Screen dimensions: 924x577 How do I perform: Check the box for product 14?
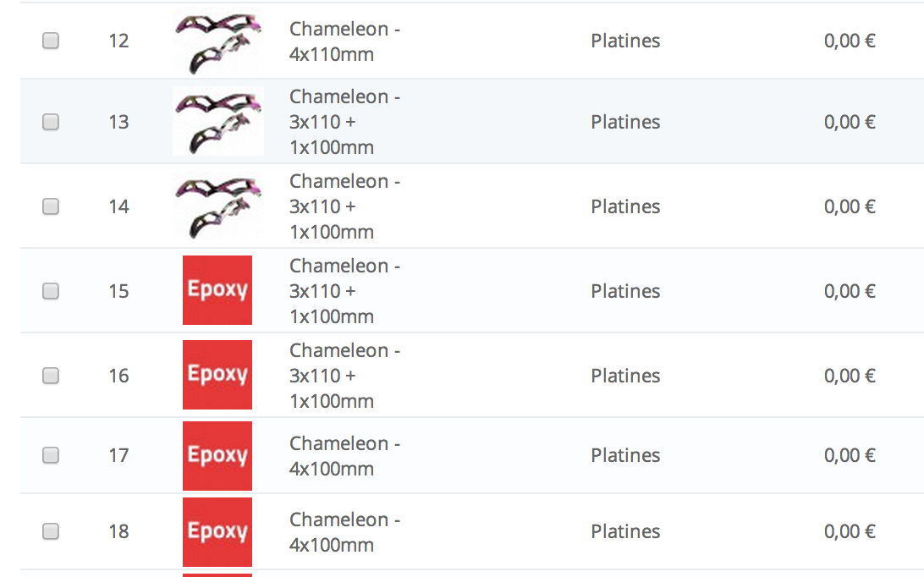(x=51, y=206)
